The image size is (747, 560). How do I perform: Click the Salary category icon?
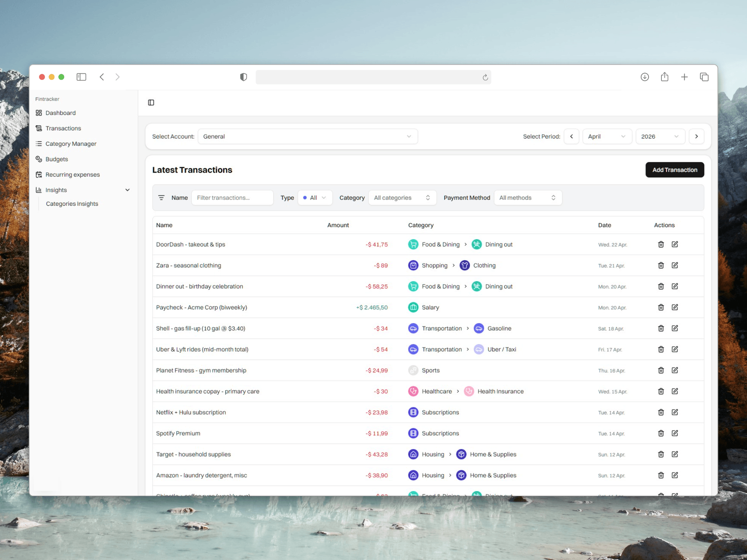pos(413,307)
